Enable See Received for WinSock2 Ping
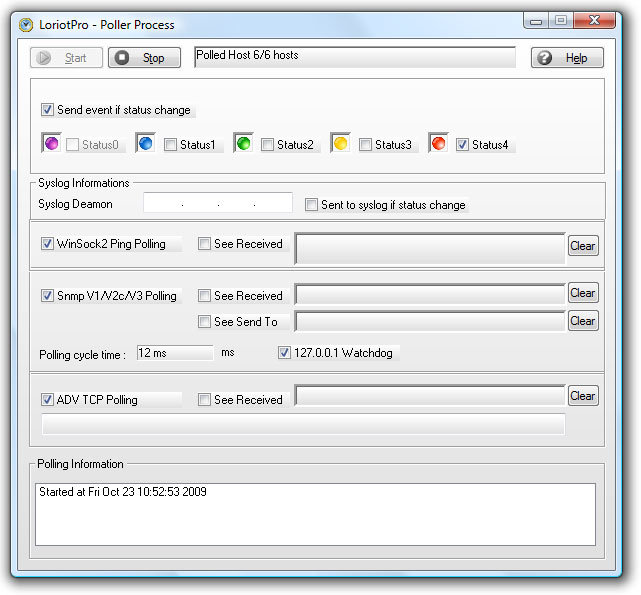The width and height of the screenshot is (641, 595). (204, 244)
